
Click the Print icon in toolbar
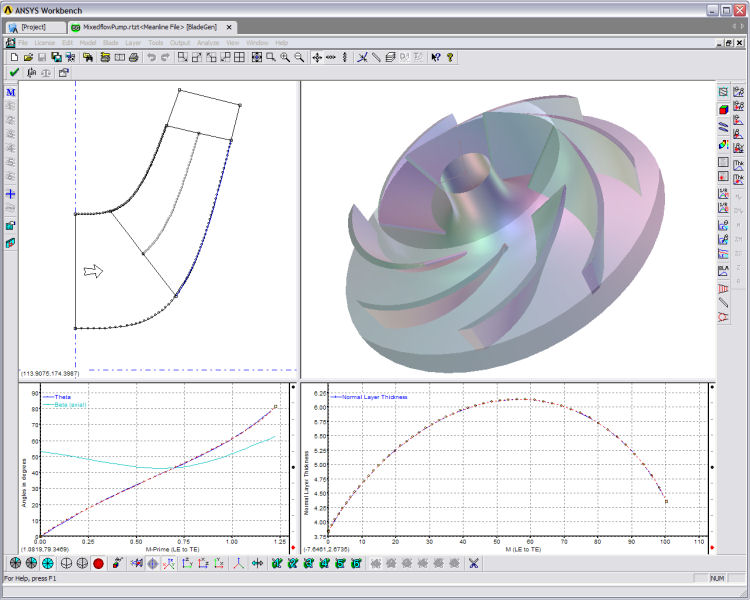click(x=134, y=57)
